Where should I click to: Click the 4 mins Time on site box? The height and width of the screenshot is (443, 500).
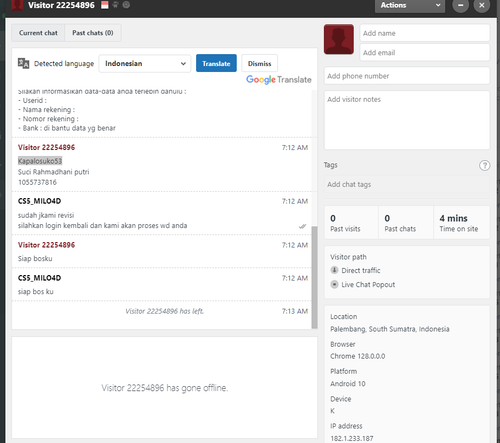point(462,222)
